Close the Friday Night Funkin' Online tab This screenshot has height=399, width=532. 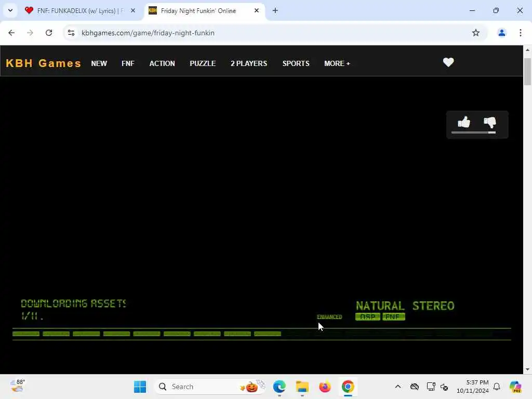click(257, 11)
